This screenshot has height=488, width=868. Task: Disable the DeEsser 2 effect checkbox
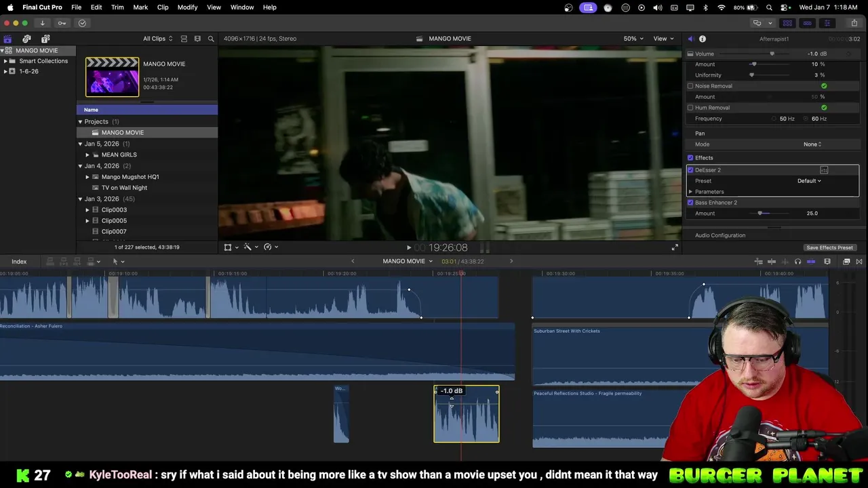(x=690, y=170)
